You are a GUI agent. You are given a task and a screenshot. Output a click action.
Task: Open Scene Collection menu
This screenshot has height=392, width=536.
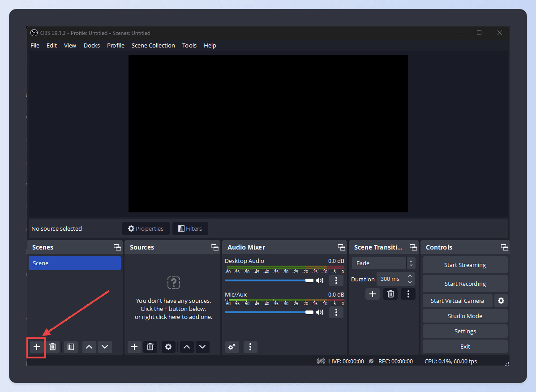pyautogui.click(x=153, y=45)
